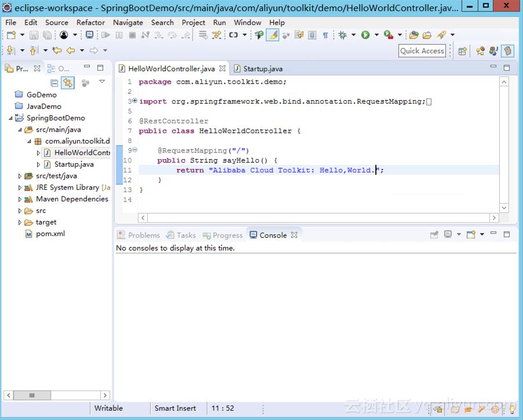Screen dimensions: 523x420
Task: Toggle Word Wrap toolbar icon
Action: 299,35
